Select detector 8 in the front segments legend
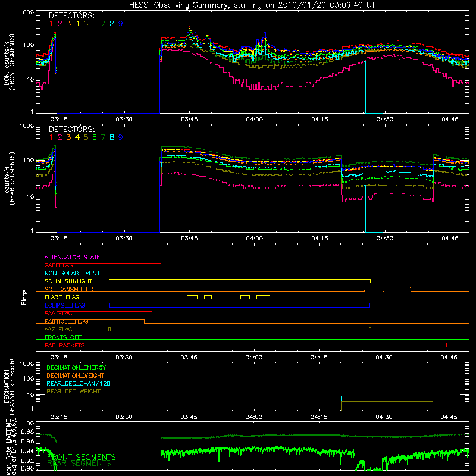Image resolution: width=476 pixels, height=476 pixels. click(x=112, y=24)
